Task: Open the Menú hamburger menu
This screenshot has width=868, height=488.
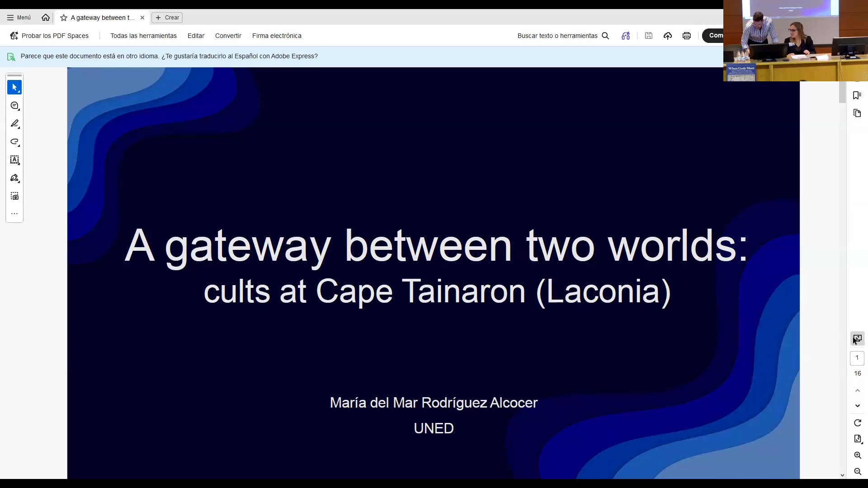Action: [x=19, y=18]
